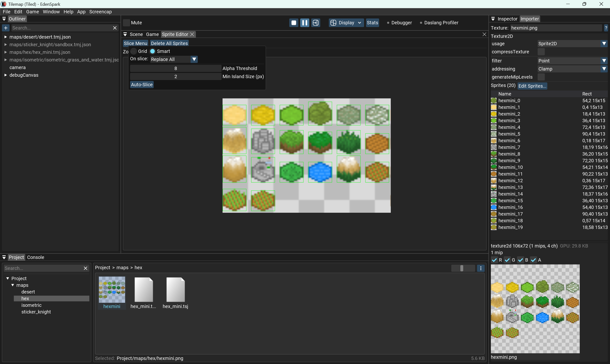Click the Delete All Sprites button
The height and width of the screenshot is (364, 610).
pos(169,43)
